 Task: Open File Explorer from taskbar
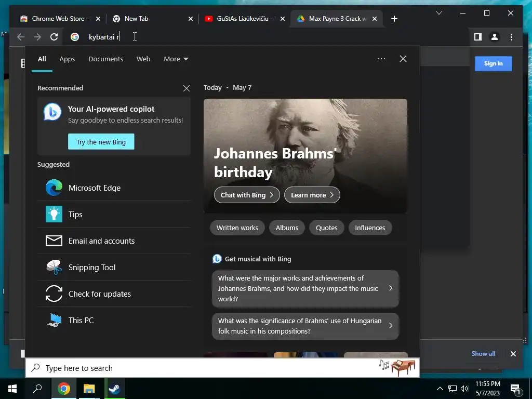(x=89, y=389)
